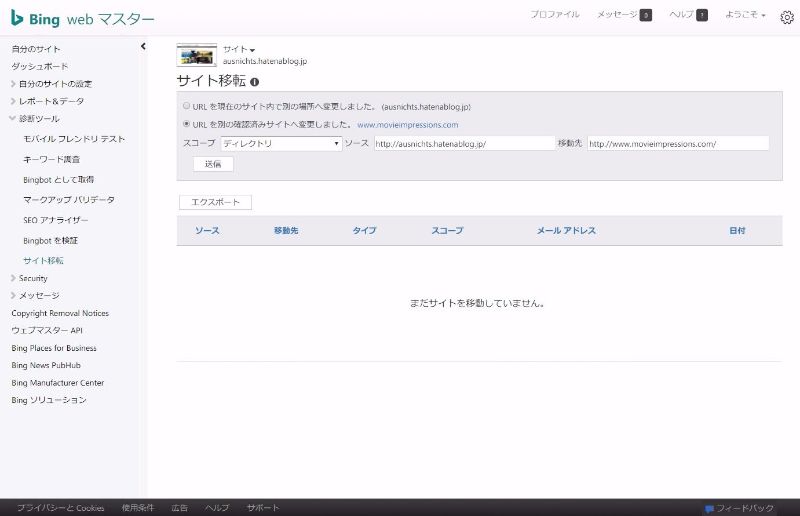Click info icon next to サイト移転 heading
The width and height of the screenshot is (800, 516).
pos(255,82)
